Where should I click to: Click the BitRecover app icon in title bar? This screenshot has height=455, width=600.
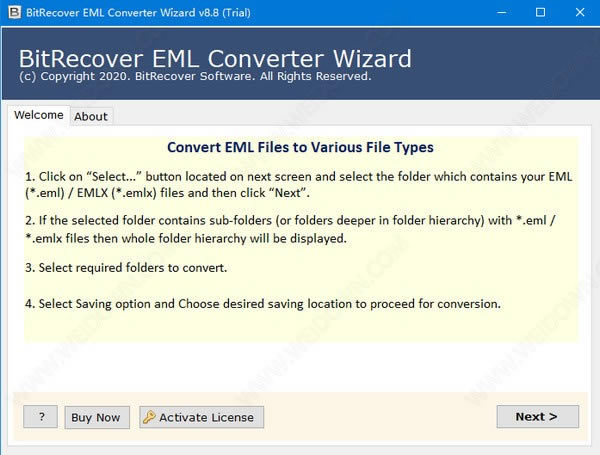coord(13,12)
